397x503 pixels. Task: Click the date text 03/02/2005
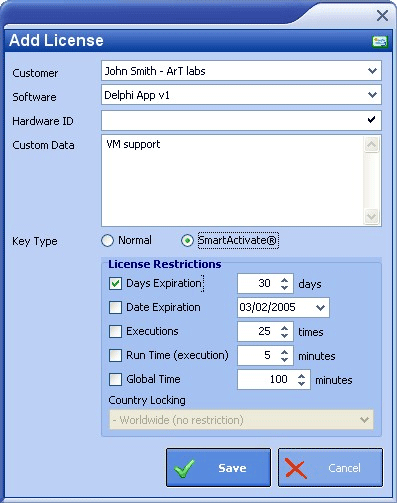pos(267,307)
